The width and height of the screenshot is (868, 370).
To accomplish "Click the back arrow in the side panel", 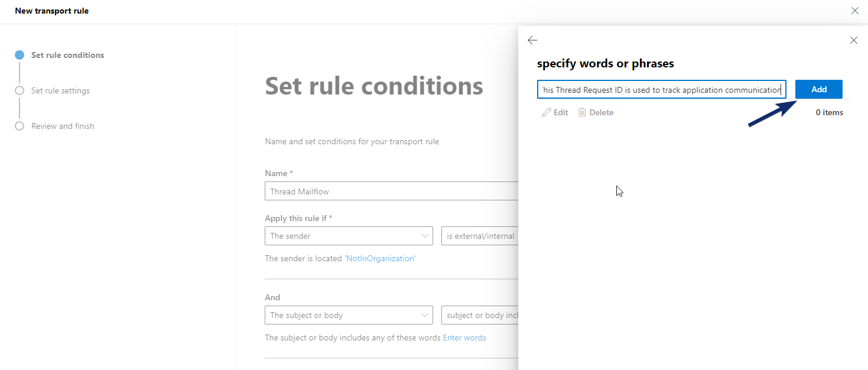I will [532, 40].
